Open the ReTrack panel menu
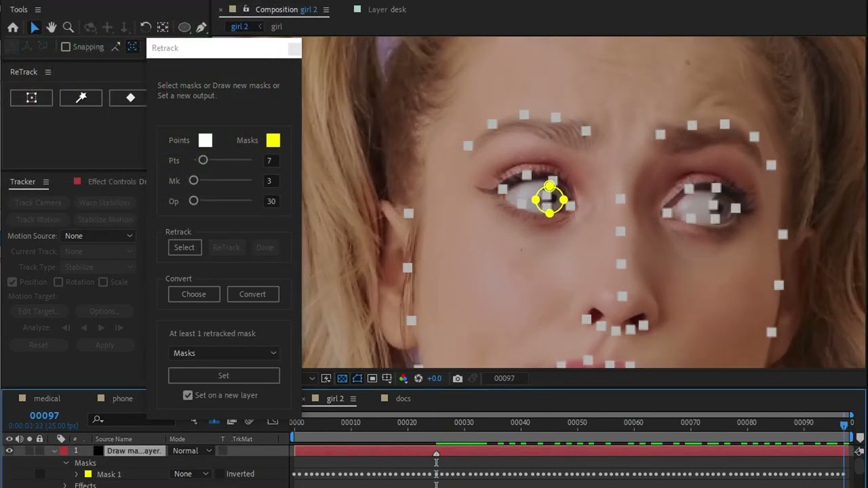The image size is (868, 488). [x=48, y=72]
